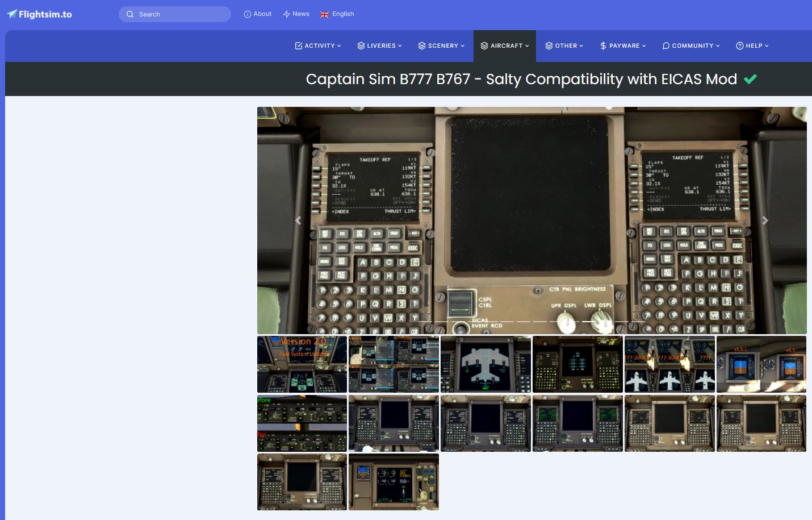
Task: Expand the Payware dropdown menu
Action: click(623, 46)
